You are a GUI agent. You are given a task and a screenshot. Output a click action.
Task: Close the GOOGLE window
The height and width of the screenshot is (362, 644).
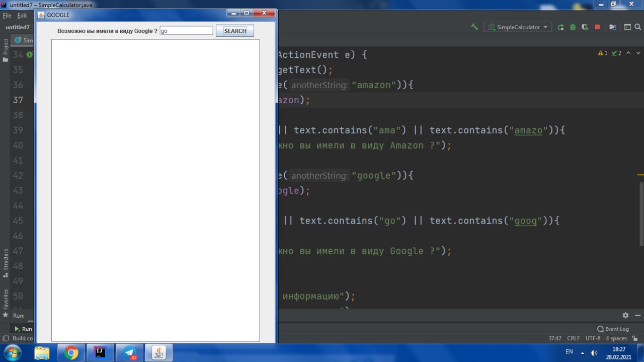264,14
